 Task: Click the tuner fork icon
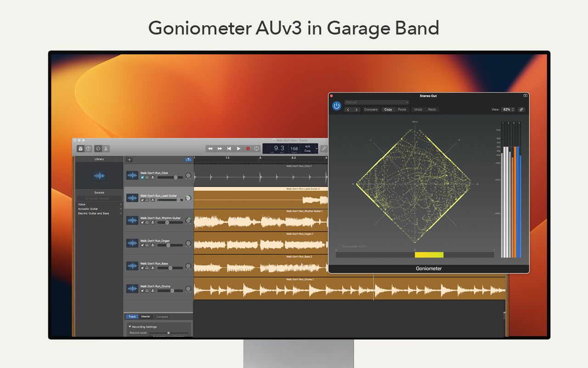324,149
